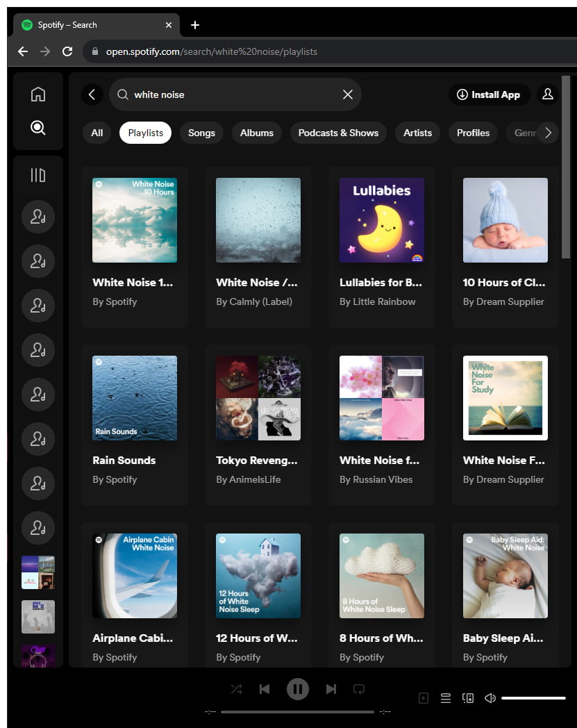Open the Baby Sleep Ai... title
The height and width of the screenshot is (728, 577).
point(503,638)
